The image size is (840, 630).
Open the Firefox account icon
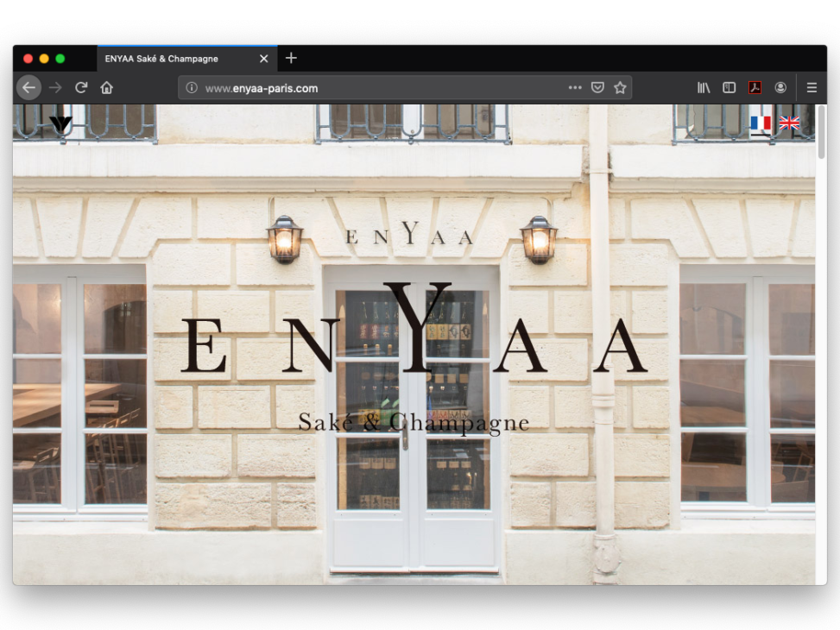[x=780, y=87]
